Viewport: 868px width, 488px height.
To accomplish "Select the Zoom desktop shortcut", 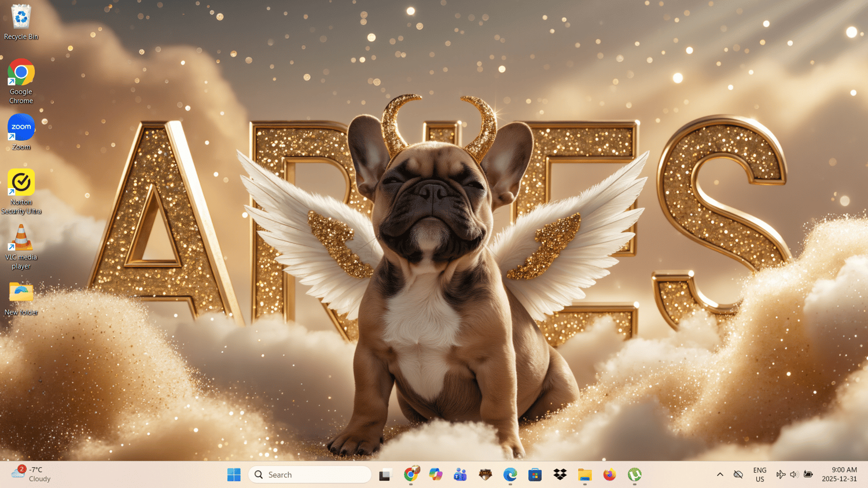I will 21,132.
